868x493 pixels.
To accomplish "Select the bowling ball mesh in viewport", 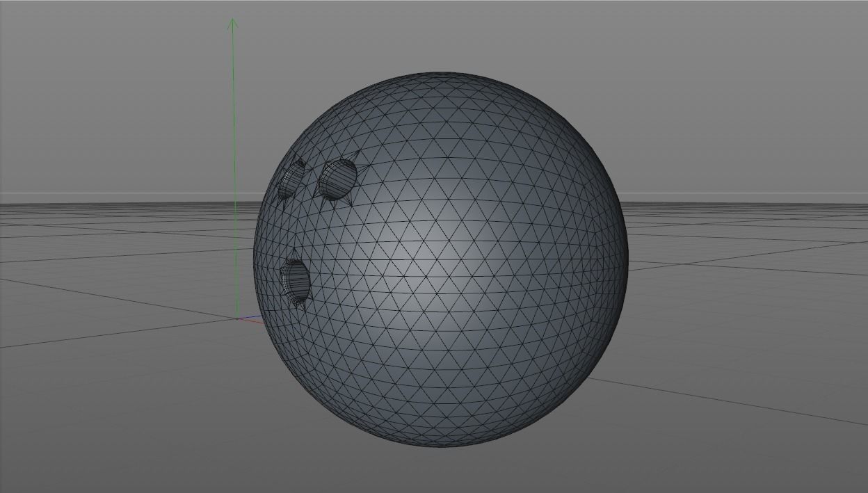I will pyautogui.click(x=441, y=259).
